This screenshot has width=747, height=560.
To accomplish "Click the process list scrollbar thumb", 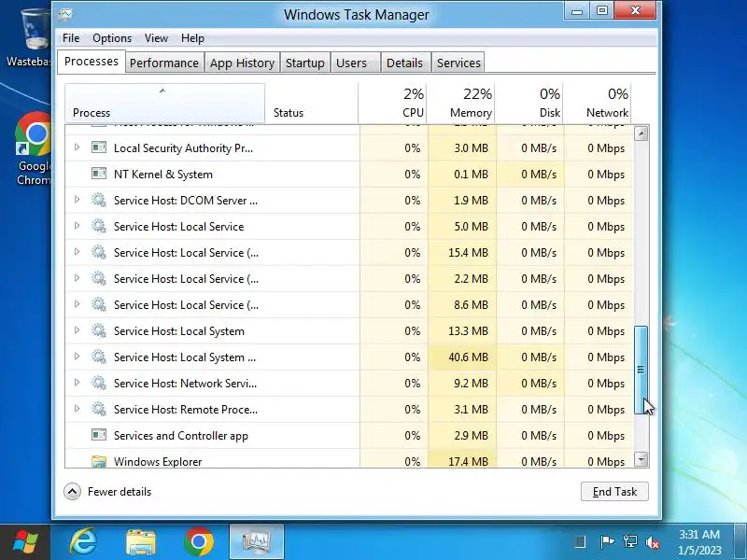I will tap(641, 370).
